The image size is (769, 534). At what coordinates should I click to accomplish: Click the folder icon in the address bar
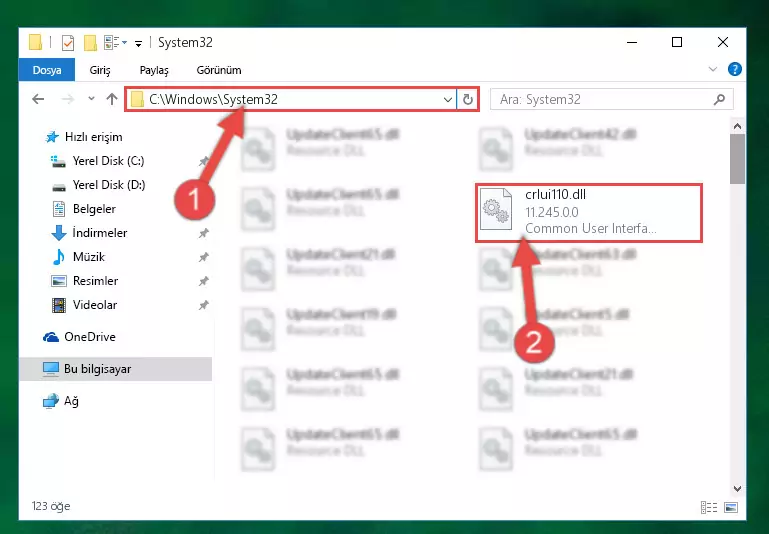click(138, 100)
